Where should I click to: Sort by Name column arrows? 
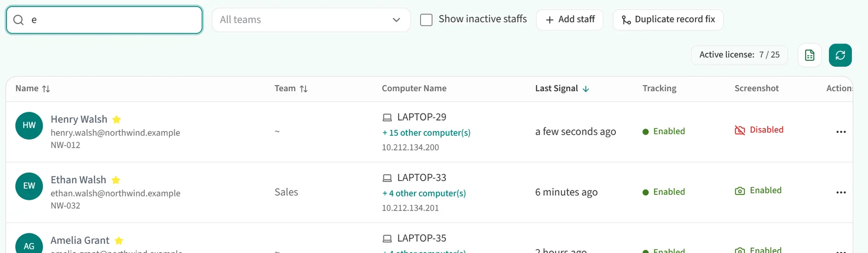46,88
